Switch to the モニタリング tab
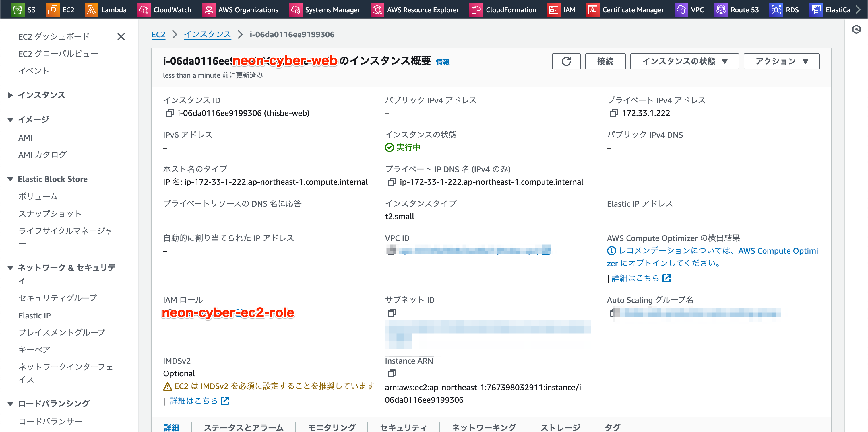 pos(332,427)
